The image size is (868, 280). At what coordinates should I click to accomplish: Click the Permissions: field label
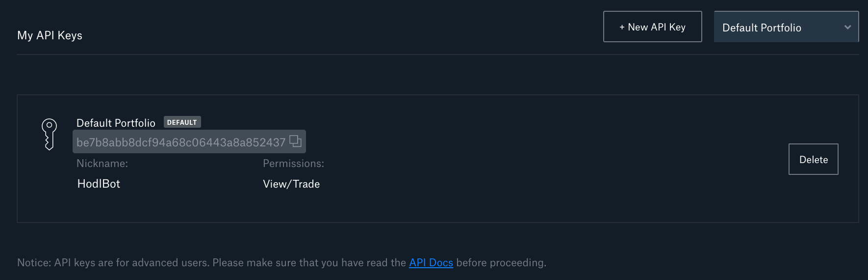point(293,164)
